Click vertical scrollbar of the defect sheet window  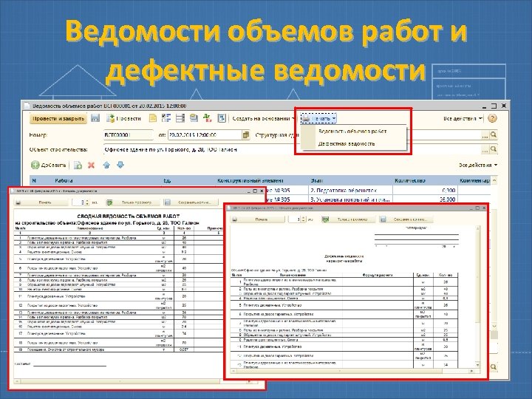pyautogui.click(x=478, y=297)
